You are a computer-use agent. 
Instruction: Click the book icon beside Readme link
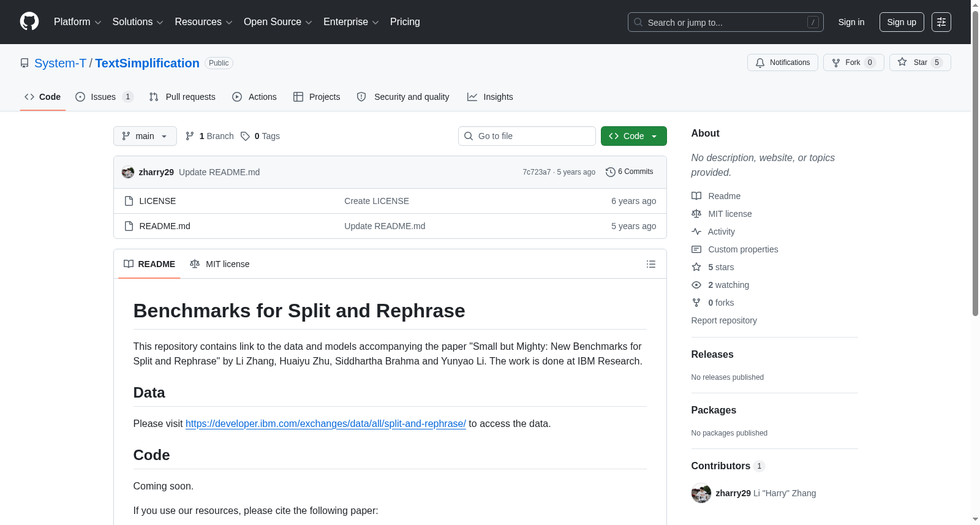[x=696, y=196]
